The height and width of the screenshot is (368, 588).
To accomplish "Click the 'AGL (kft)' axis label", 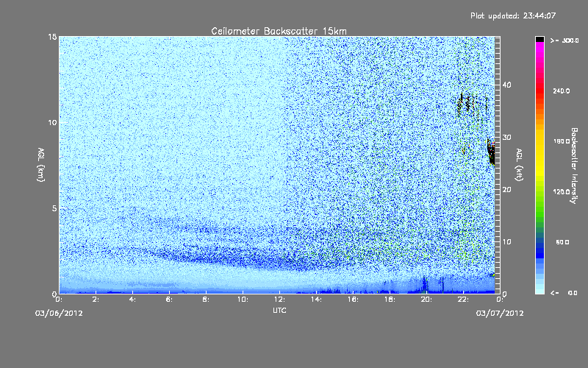I will pyautogui.click(x=519, y=165).
